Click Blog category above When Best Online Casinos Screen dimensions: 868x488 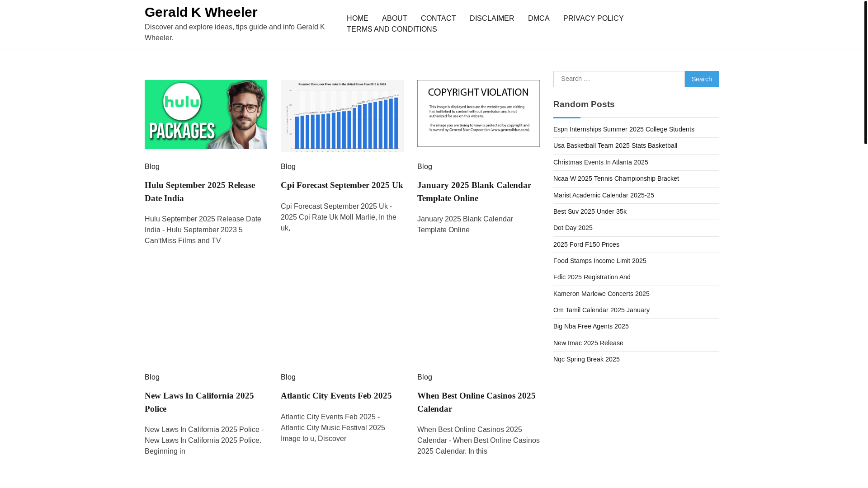pos(425,377)
